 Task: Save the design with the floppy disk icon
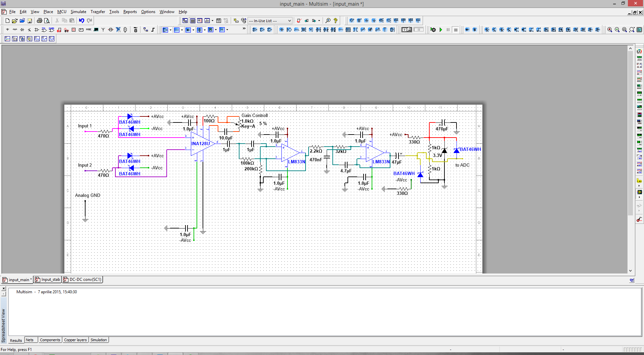(30, 21)
